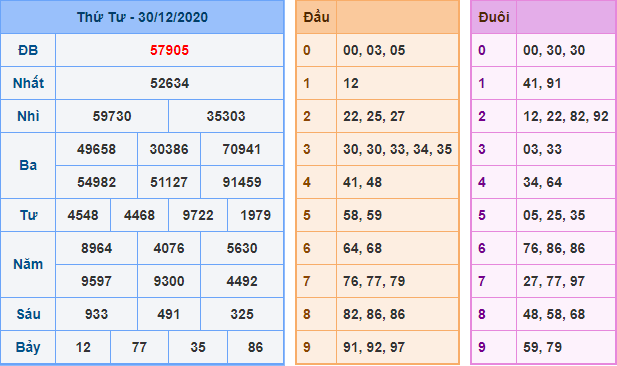This screenshot has height=366, width=617.
Task: Click Đuôi values 41, 91
Action: (542, 83)
